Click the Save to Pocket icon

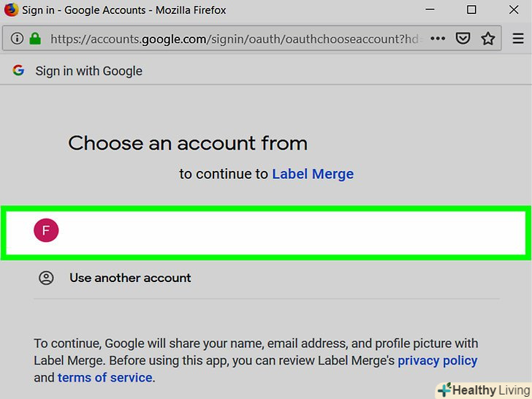tap(463, 39)
